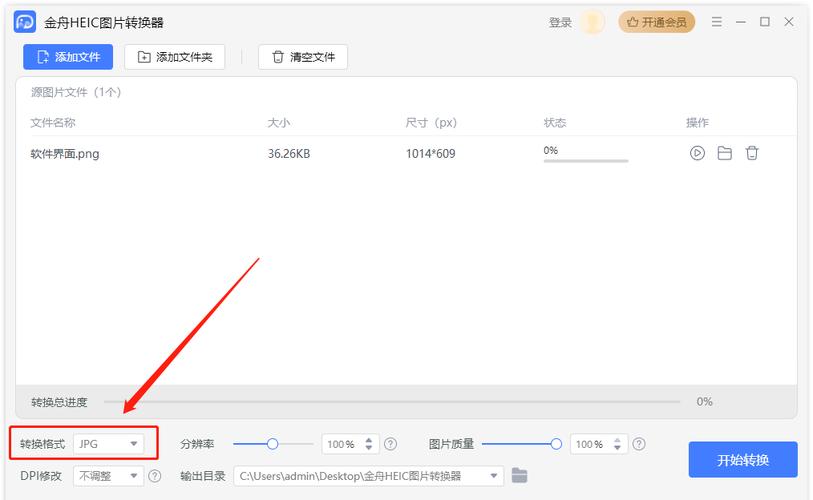Screen dimensions: 813x500
Task: Click the 文件名称 column header
Action: (53, 122)
